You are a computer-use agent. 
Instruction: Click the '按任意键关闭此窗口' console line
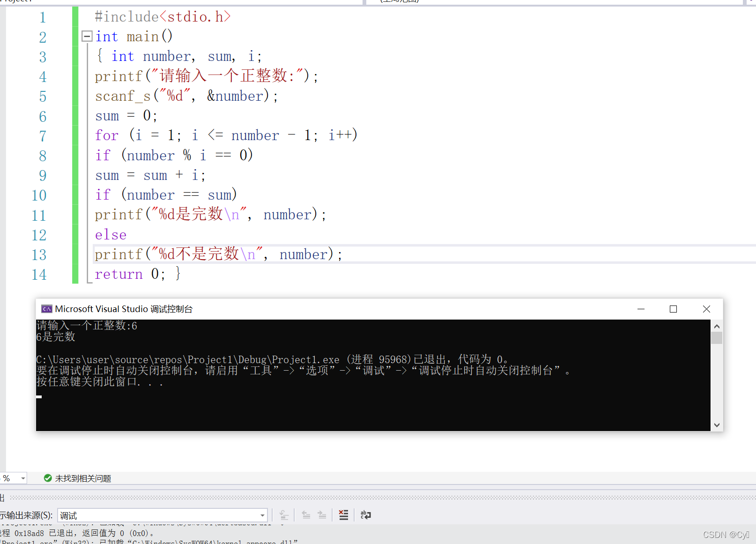coord(100,382)
